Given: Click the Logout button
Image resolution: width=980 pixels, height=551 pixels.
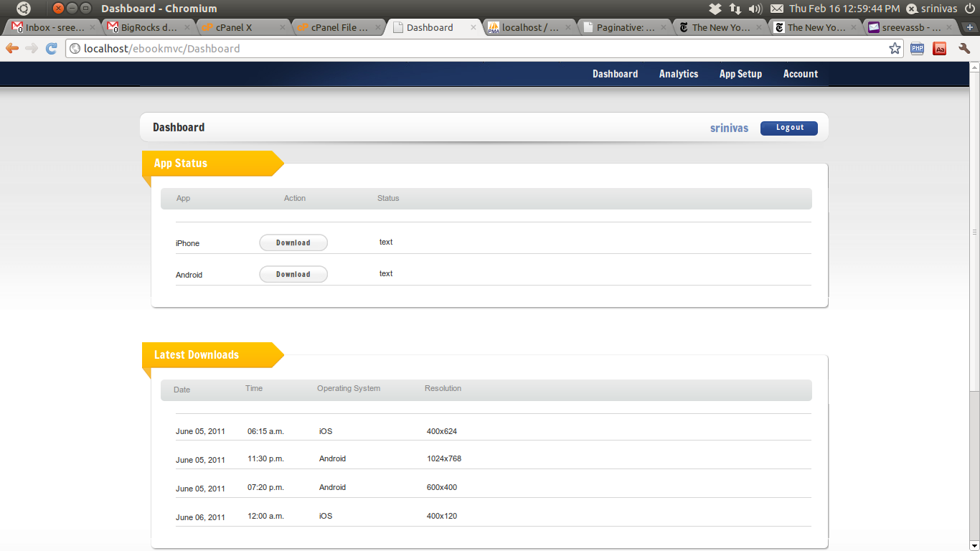Looking at the screenshot, I should 788,127.
